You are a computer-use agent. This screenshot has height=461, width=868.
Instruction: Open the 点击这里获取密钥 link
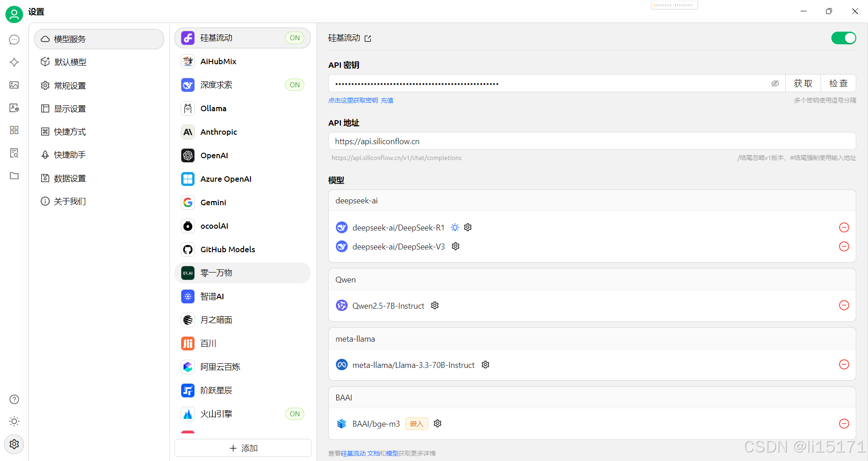(353, 100)
